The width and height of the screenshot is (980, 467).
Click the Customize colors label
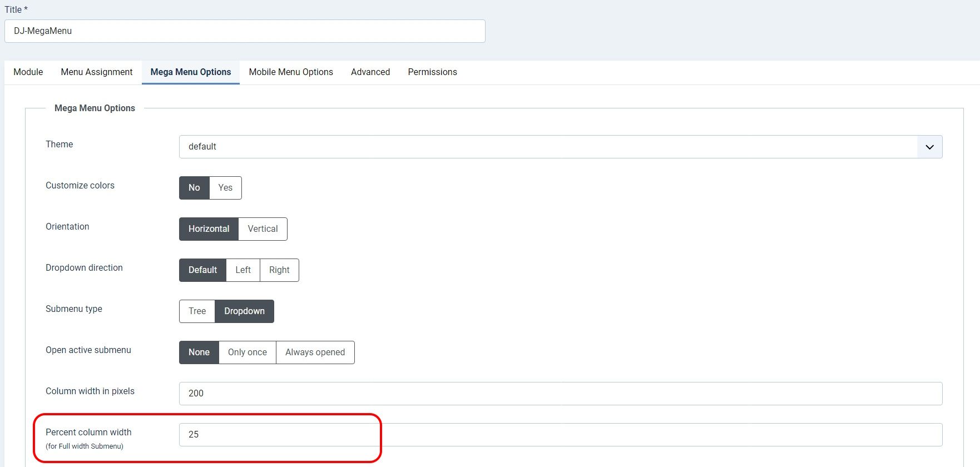80,186
